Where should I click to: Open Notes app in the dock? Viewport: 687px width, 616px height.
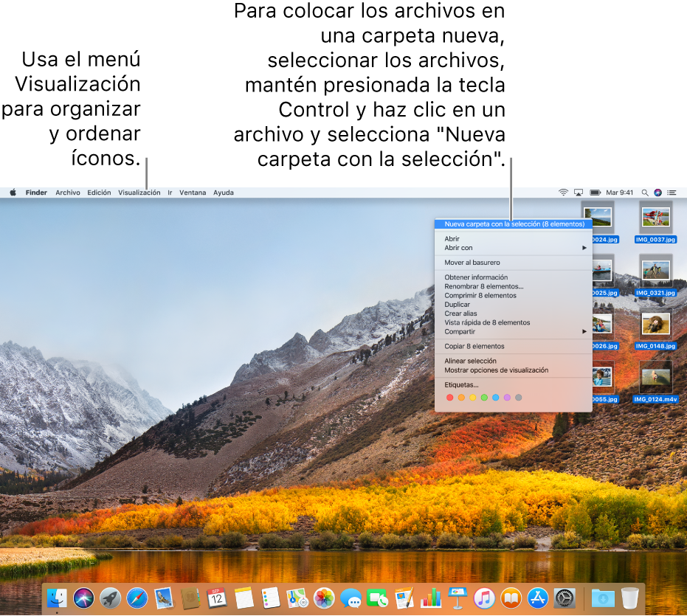[x=244, y=598]
